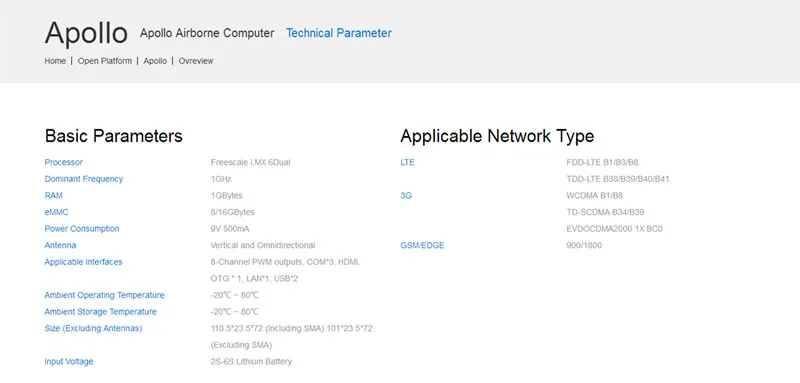Click the eMMC parameter label
The height and width of the screenshot is (383, 800).
(x=56, y=212)
